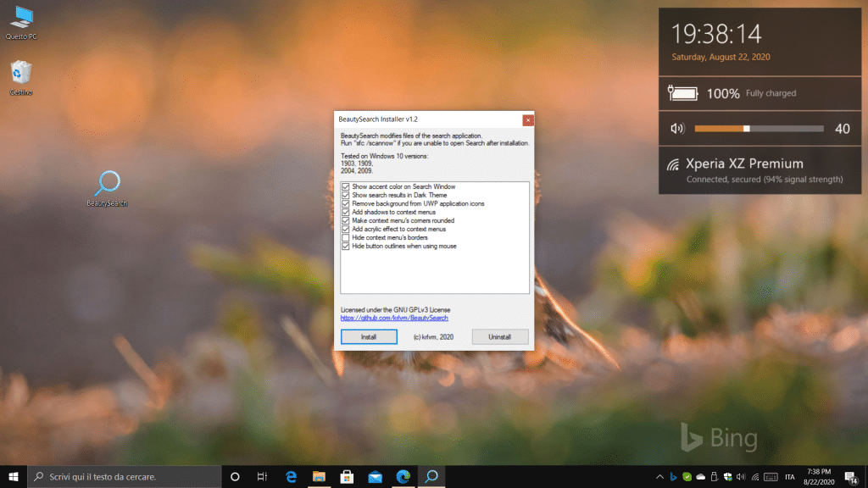Uncheck Show accent color on Search Window
Viewport: 868px width, 488px height.
(x=346, y=186)
